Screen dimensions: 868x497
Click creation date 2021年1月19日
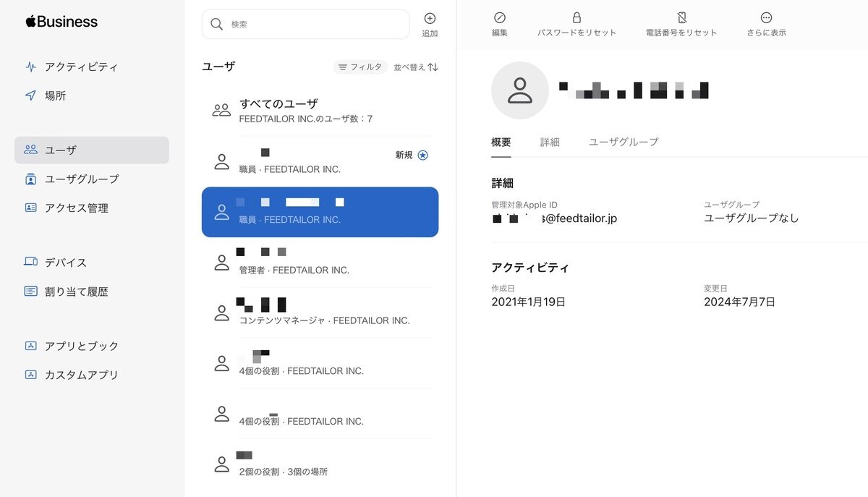click(x=528, y=302)
